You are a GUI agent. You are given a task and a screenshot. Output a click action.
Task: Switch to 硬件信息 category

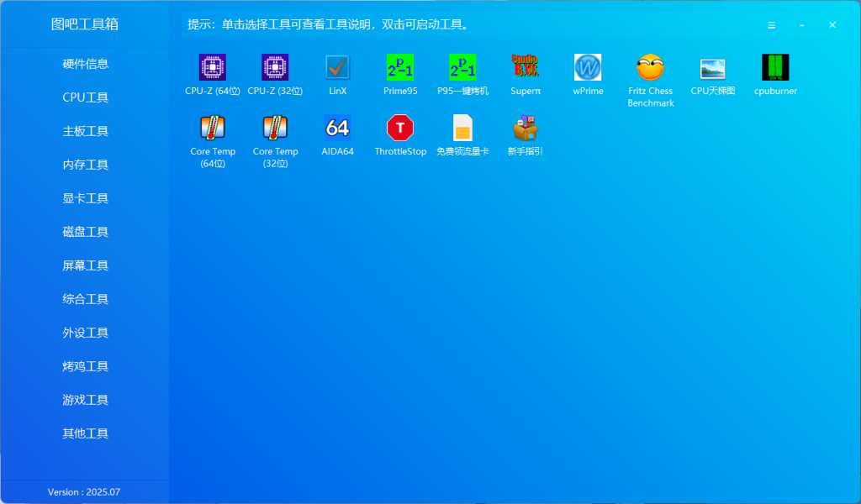[85, 64]
